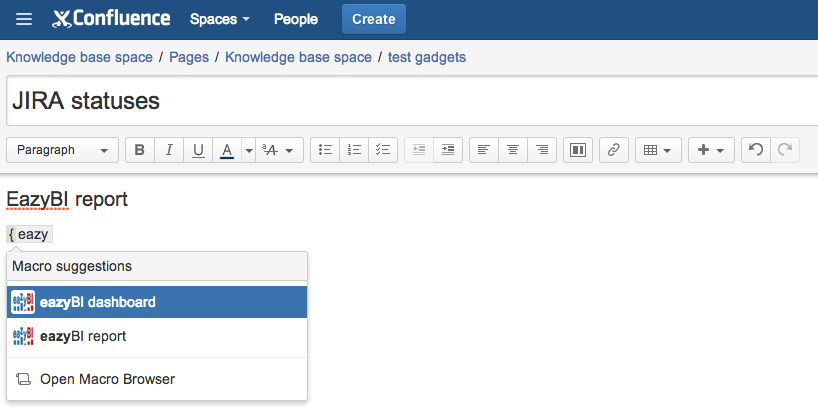Click the Create button
The image size is (818, 417).
pos(373,19)
